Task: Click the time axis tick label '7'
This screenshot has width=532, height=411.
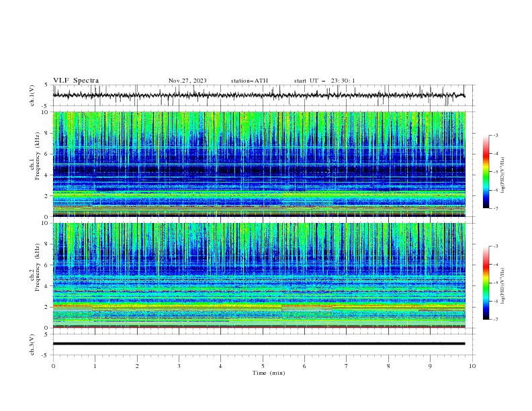Action: [347, 366]
